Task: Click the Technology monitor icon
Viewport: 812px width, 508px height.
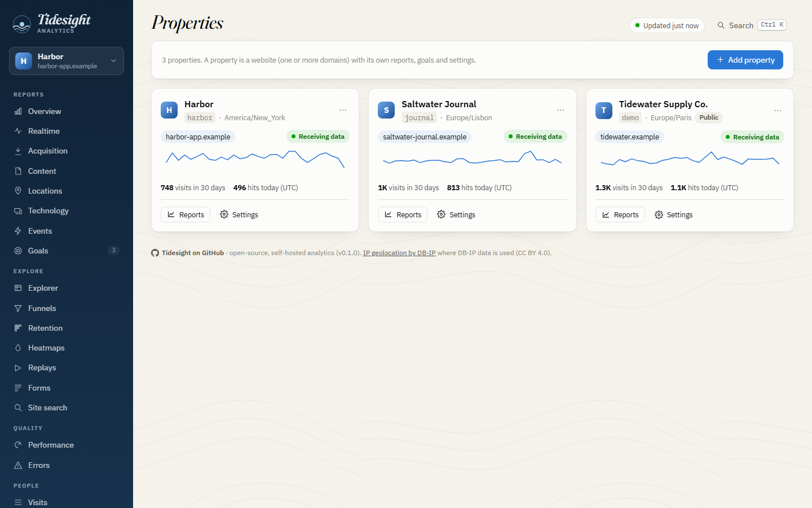Action: click(18, 211)
